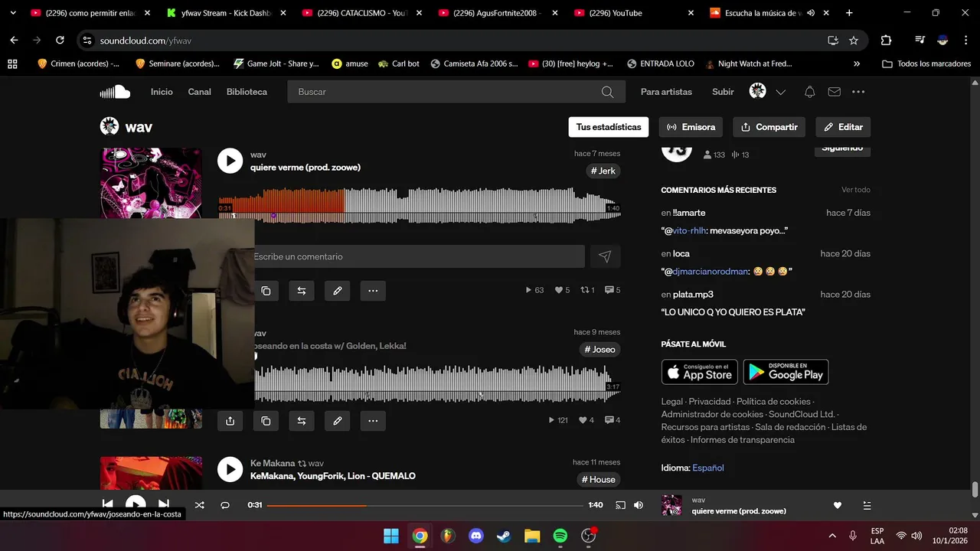Toggle repeat in the player bar

click(x=225, y=505)
